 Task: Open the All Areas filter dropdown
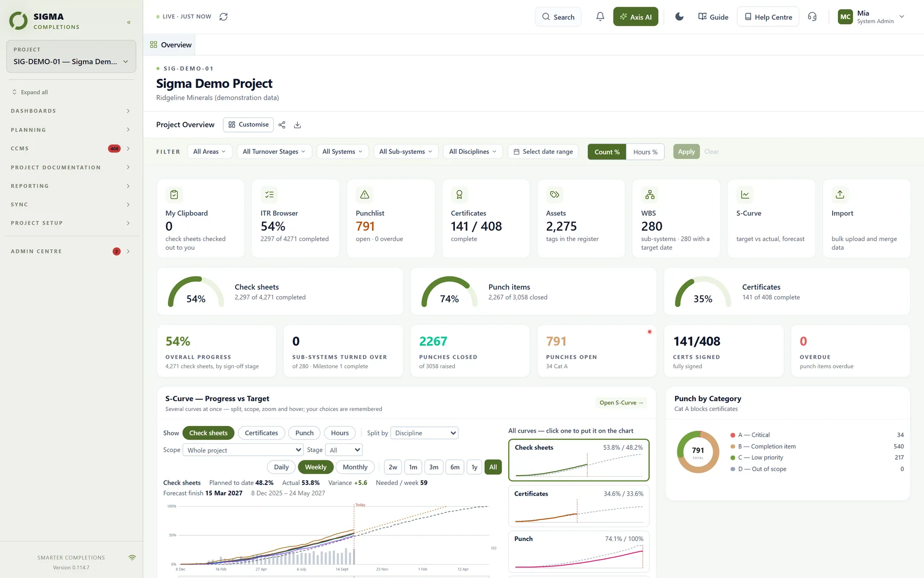[209, 152]
